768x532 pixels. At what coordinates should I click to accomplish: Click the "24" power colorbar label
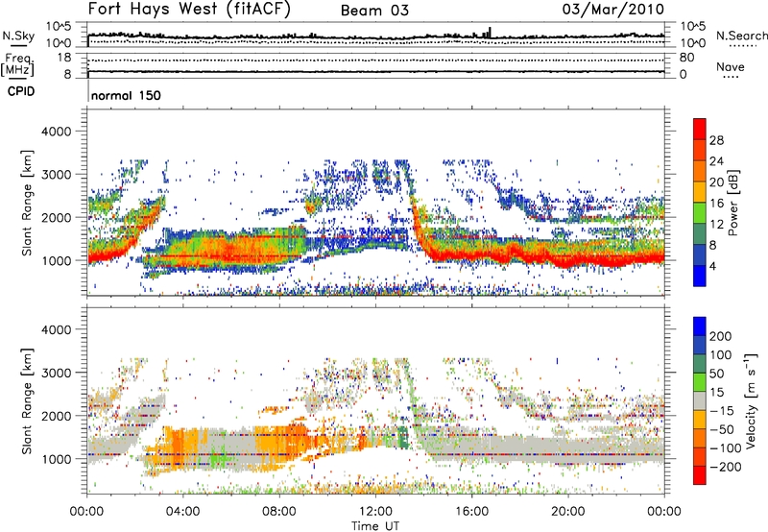coord(716,161)
